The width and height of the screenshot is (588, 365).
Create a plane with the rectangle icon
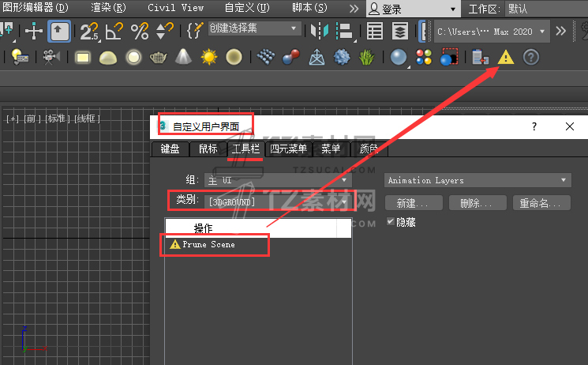[x=83, y=58]
